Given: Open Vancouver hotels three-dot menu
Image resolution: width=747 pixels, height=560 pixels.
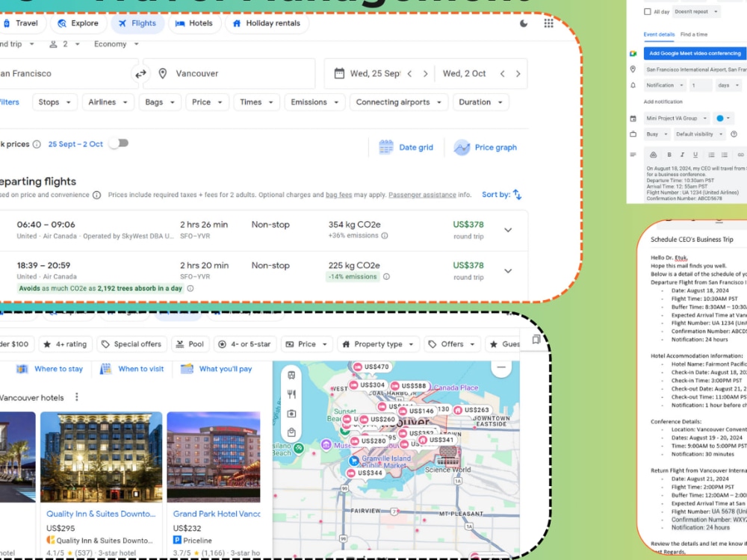Looking at the screenshot, I should pyautogui.click(x=77, y=397).
